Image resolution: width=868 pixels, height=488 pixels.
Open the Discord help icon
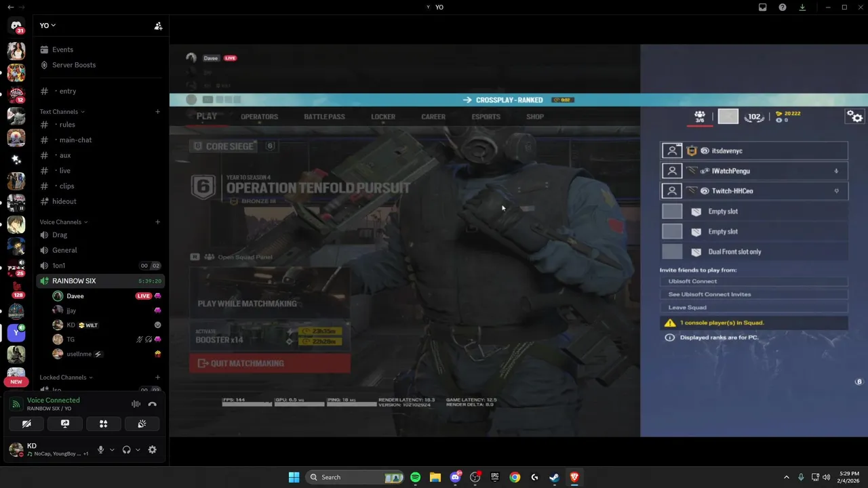click(x=783, y=7)
